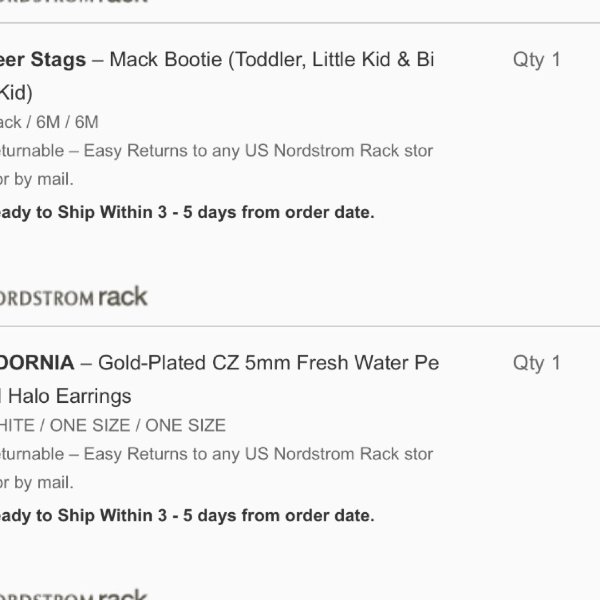Click the DORNIA brand name
The height and width of the screenshot is (600, 600).
coord(37,363)
